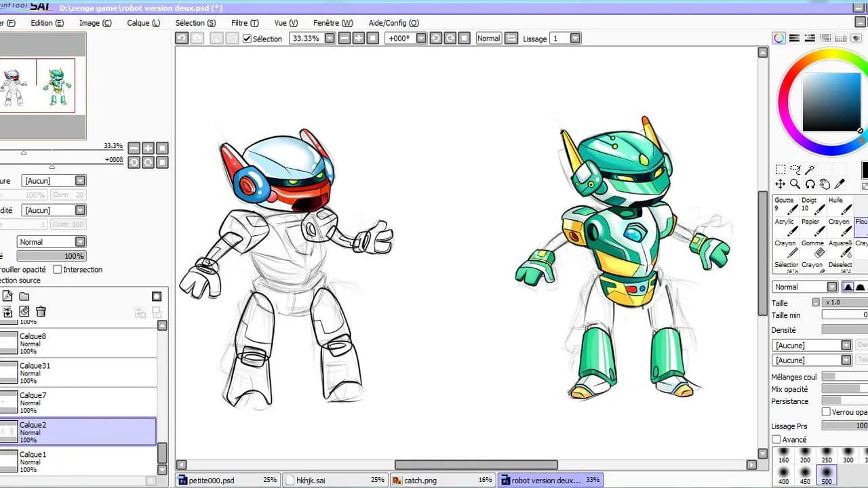Select the brush size 500 preset
The height and width of the screenshot is (488, 868).
tap(827, 474)
